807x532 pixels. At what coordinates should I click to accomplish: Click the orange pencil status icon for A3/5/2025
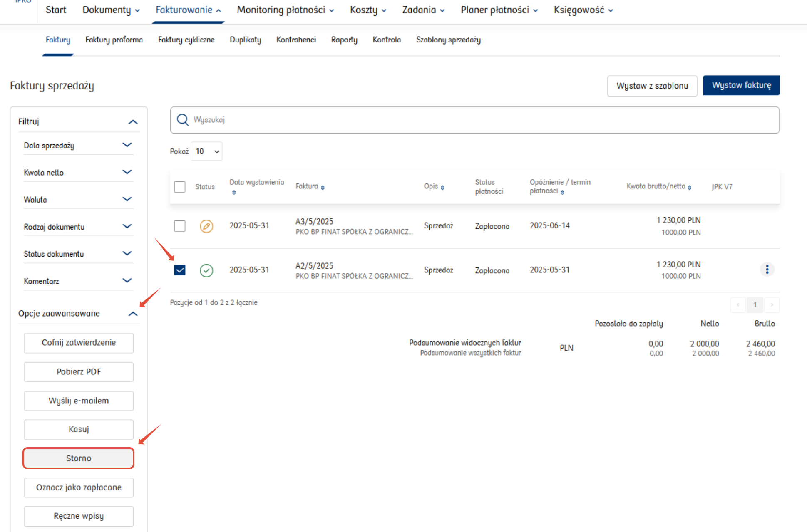click(206, 226)
